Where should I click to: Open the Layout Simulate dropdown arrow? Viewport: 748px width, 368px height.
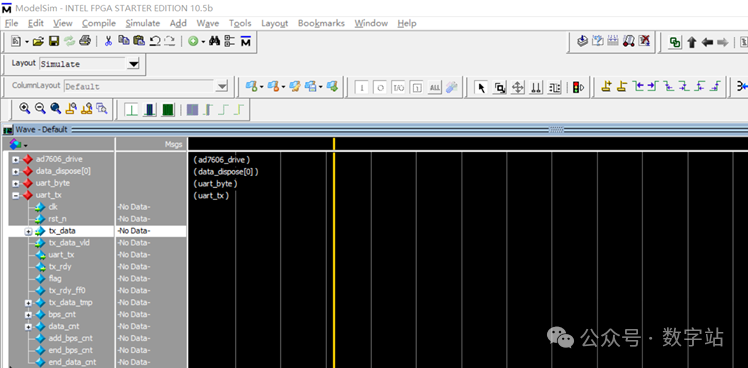tap(134, 64)
